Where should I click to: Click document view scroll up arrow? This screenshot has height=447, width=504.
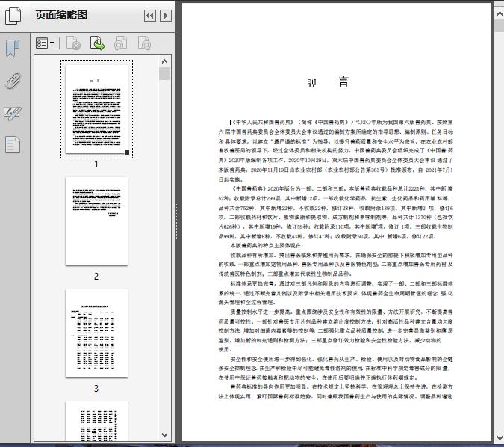[x=500, y=13]
